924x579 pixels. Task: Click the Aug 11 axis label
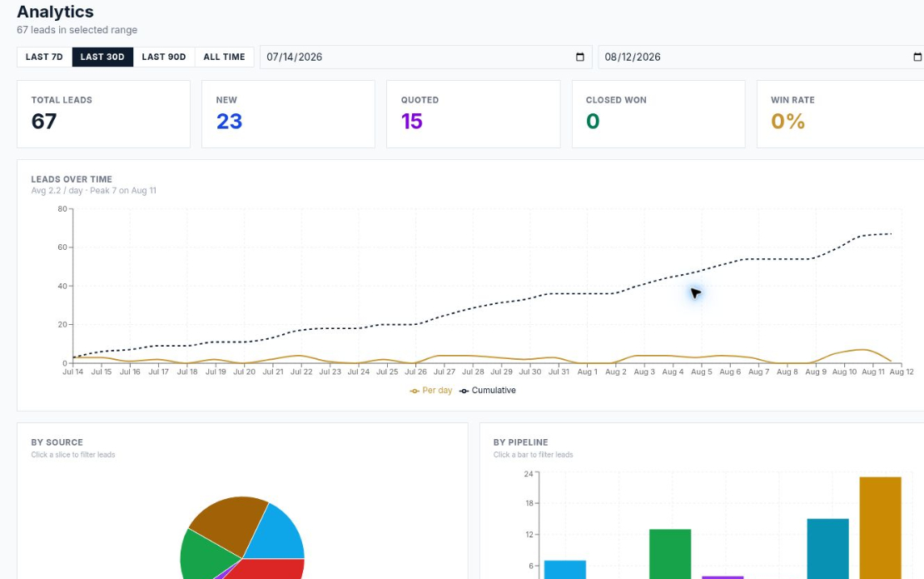(x=872, y=372)
